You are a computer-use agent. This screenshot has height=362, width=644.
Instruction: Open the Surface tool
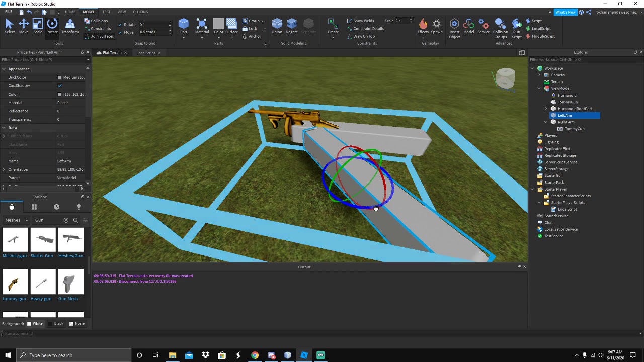point(231,26)
